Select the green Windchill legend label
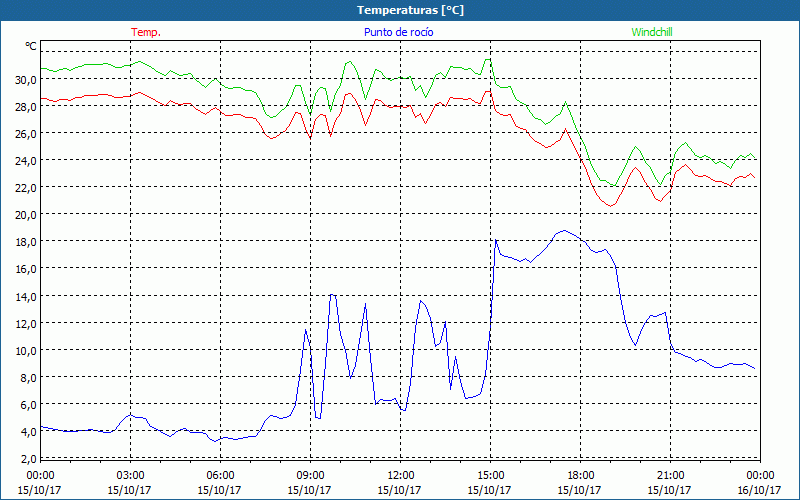Viewport: 800px width, 500px height. point(653,32)
